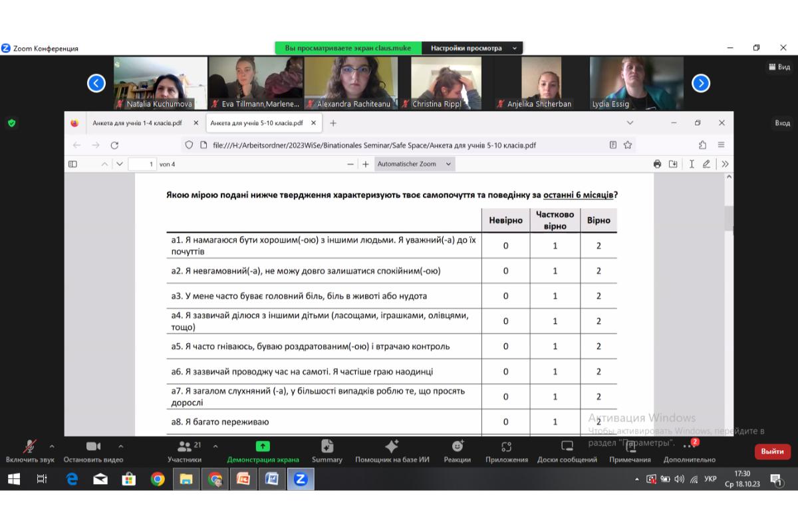798x532 pixels.
Task: Click the PDF page number field
Action: point(142,164)
